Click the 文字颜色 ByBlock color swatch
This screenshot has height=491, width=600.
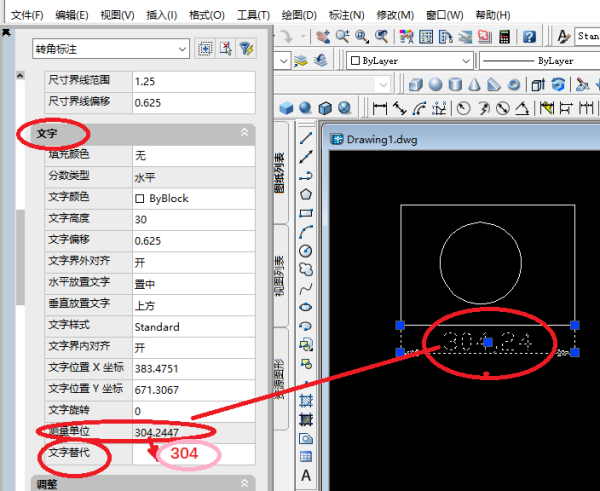pyautogui.click(x=140, y=198)
